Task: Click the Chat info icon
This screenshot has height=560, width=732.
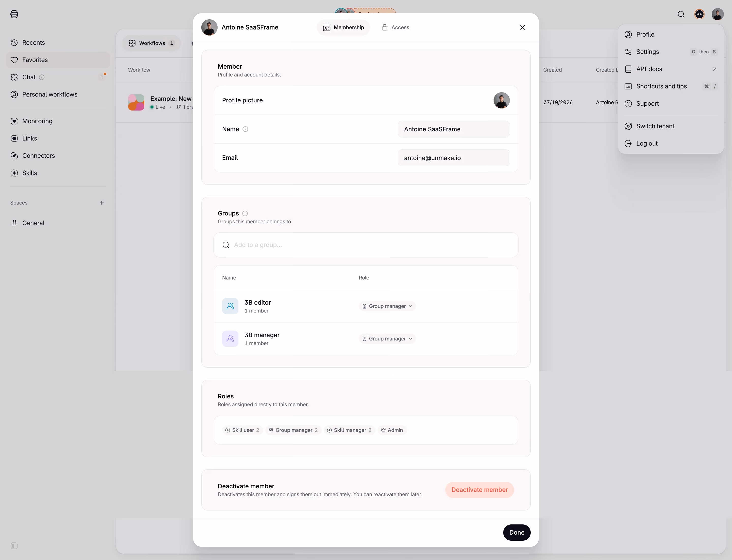Action: coord(42,77)
